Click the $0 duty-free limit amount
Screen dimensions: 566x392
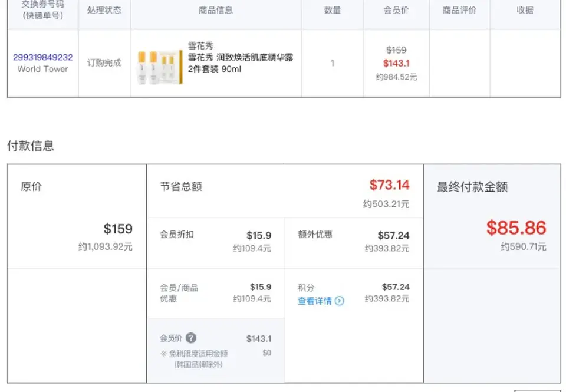266,353
